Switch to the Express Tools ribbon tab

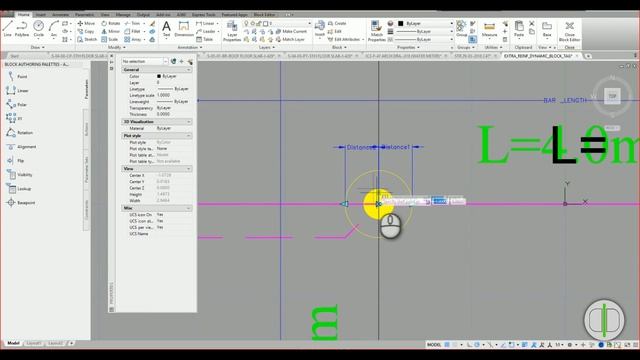click(203, 15)
